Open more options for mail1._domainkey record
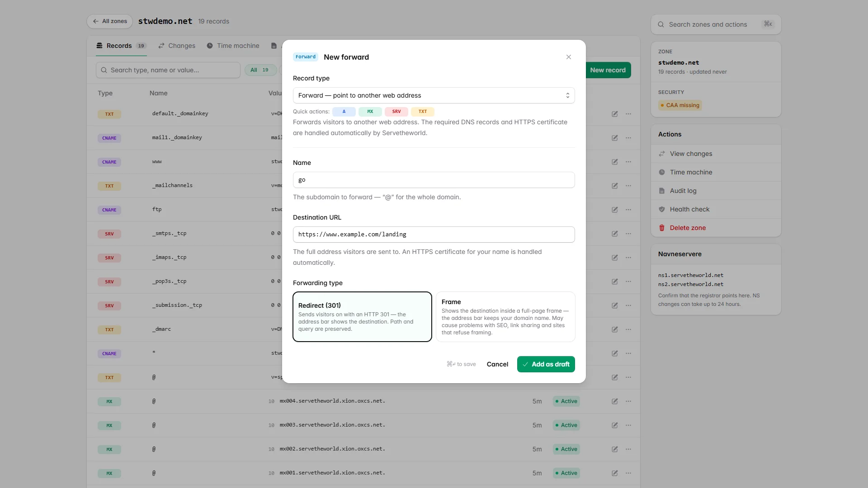 tap(628, 138)
